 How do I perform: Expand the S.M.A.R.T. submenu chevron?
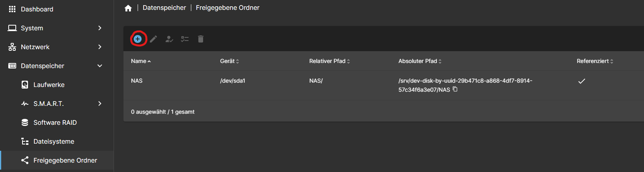pyautogui.click(x=100, y=104)
